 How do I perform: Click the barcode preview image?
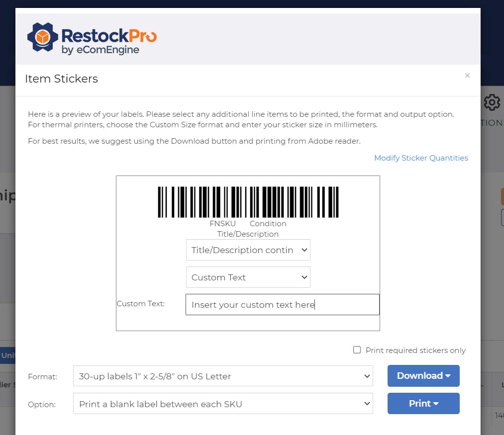pos(248,201)
